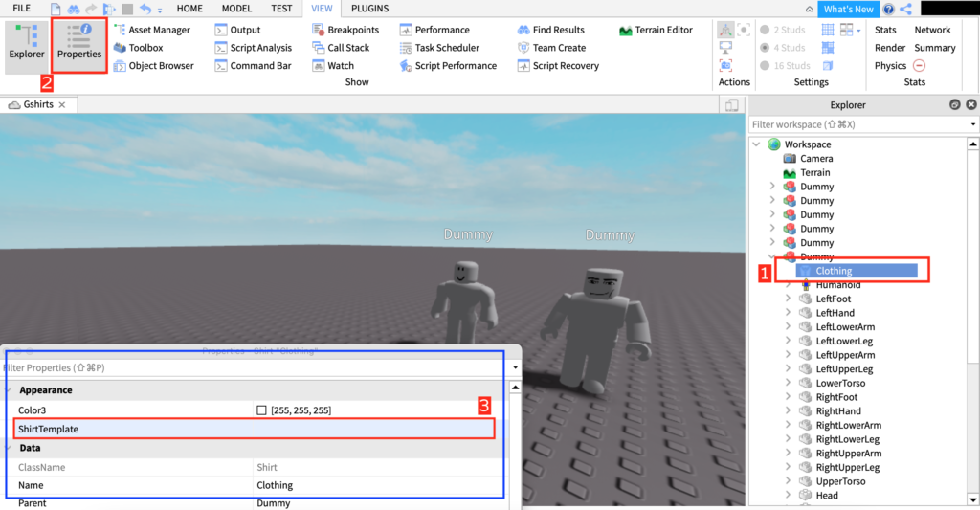Viewport: 980px width, 510px height.
Task: Open Script Analysis
Action: 253,48
